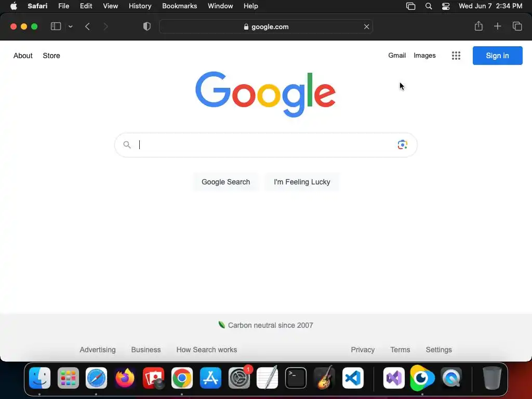Open TextEdit from the Dock
532x399 pixels.
click(x=268, y=378)
